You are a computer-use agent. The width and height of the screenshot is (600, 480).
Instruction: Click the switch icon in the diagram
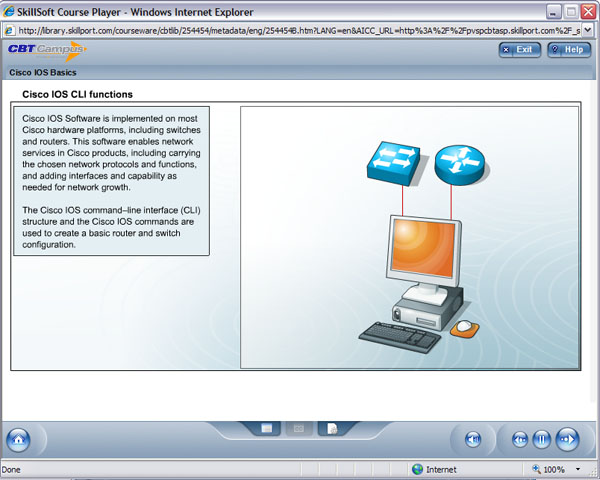pos(394,163)
